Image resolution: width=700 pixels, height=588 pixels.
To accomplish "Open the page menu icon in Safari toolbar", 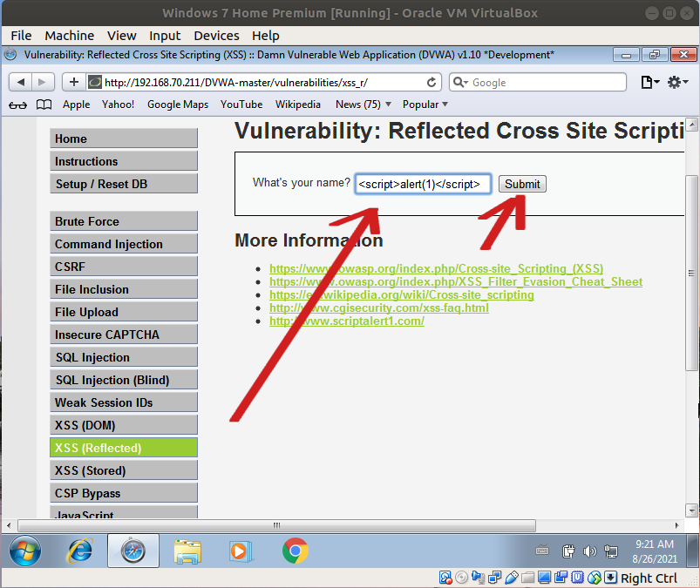I will pyautogui.click(x=649, y=83).
